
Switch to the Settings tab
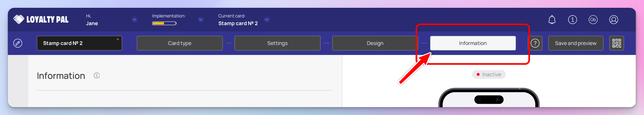tap(277, 43)
